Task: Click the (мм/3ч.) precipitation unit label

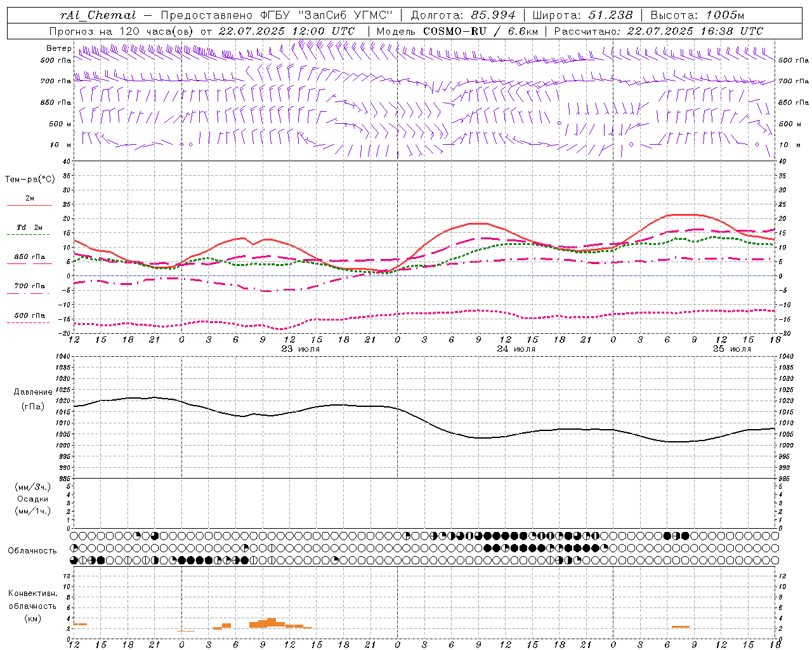Action: pyautogui.click(x=33, y=487)
